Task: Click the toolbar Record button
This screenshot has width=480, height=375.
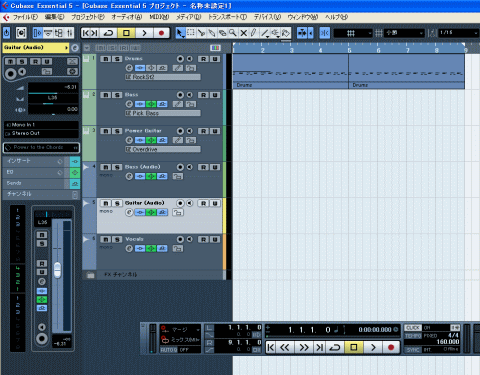Action: pyautogui.click(x=161, y=33)
